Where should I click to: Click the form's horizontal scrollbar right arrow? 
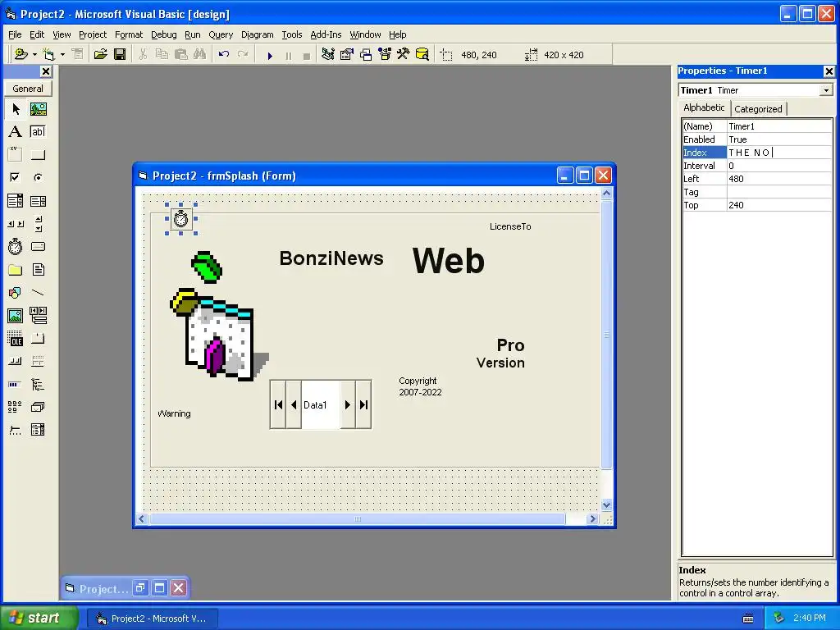click(592, 518)
